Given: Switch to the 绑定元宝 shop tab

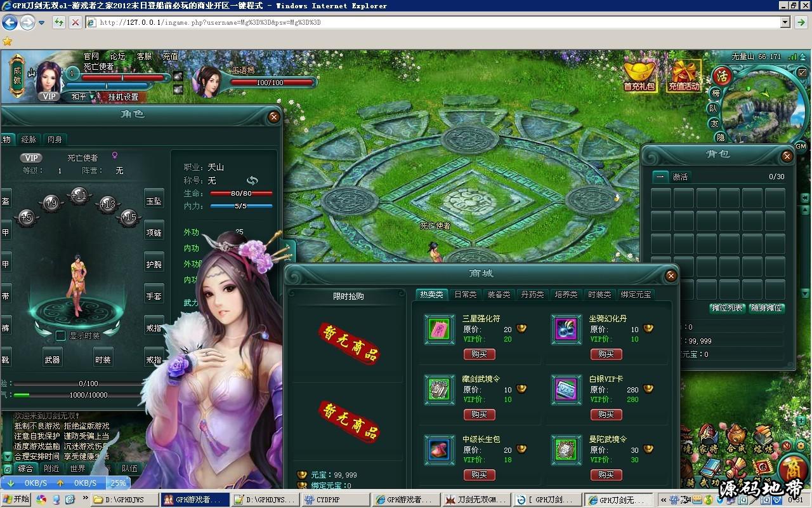Looking at the screenshot, I should tap(636, 295).
